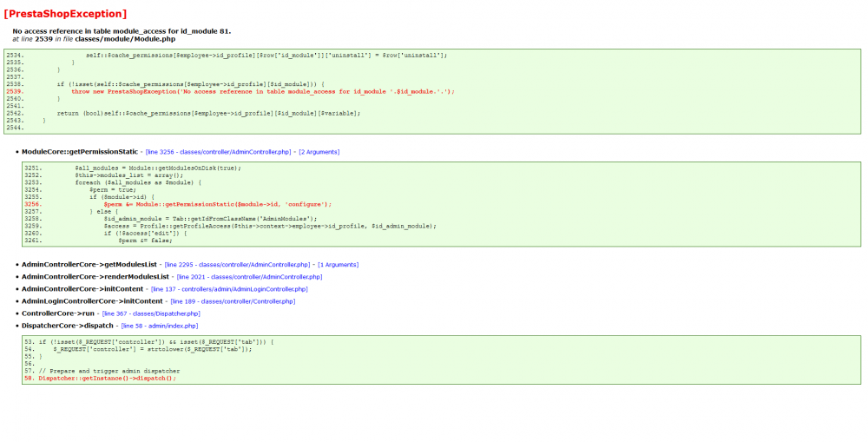Click comment 'Prepare and trigger admin dispatcher'
868x442 pixels.
pyautogui.click(x=109, y=371)
